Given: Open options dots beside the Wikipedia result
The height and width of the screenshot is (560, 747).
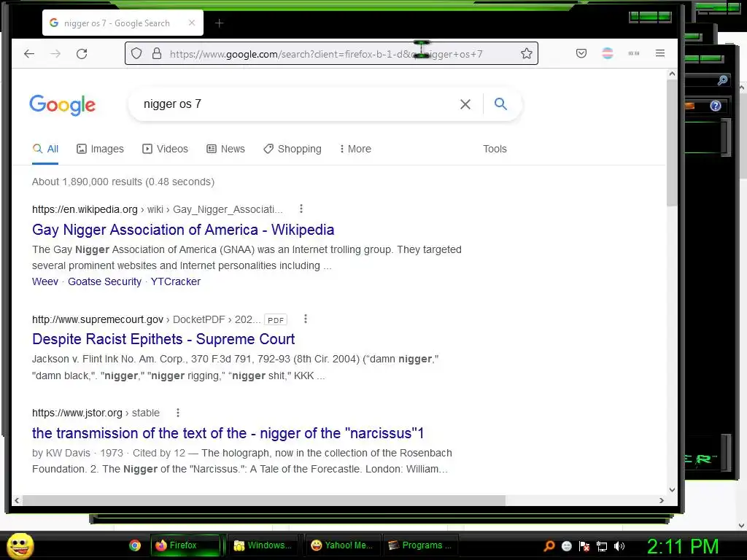Looking at the screenshot, I should 301,209.
